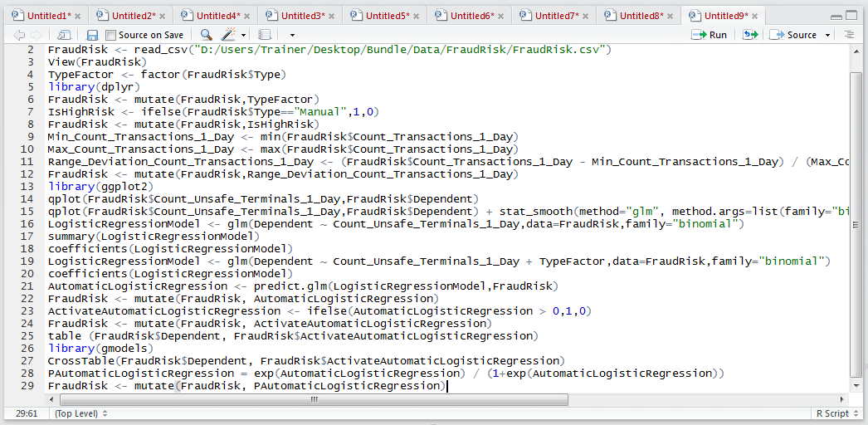Image resolution: width=868 pixels, height=425 pixels.
Task: Open Find/Replace with magnifier icon
Action: 207,35
